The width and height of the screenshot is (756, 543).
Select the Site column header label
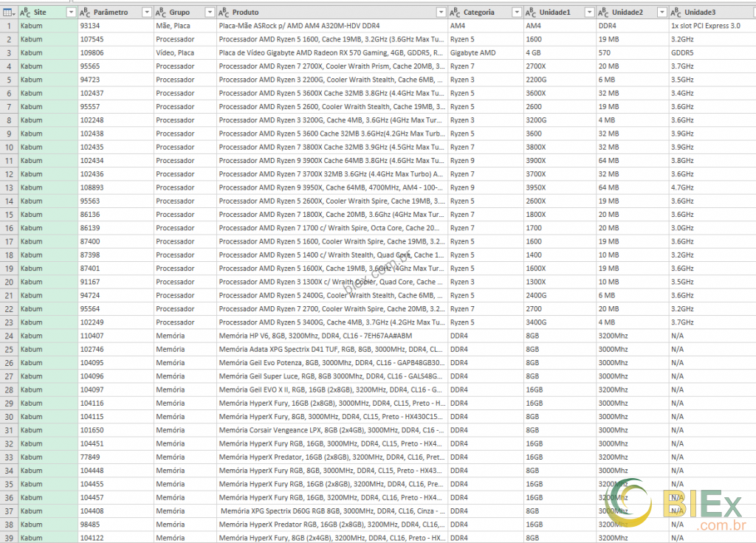(40, 12)
